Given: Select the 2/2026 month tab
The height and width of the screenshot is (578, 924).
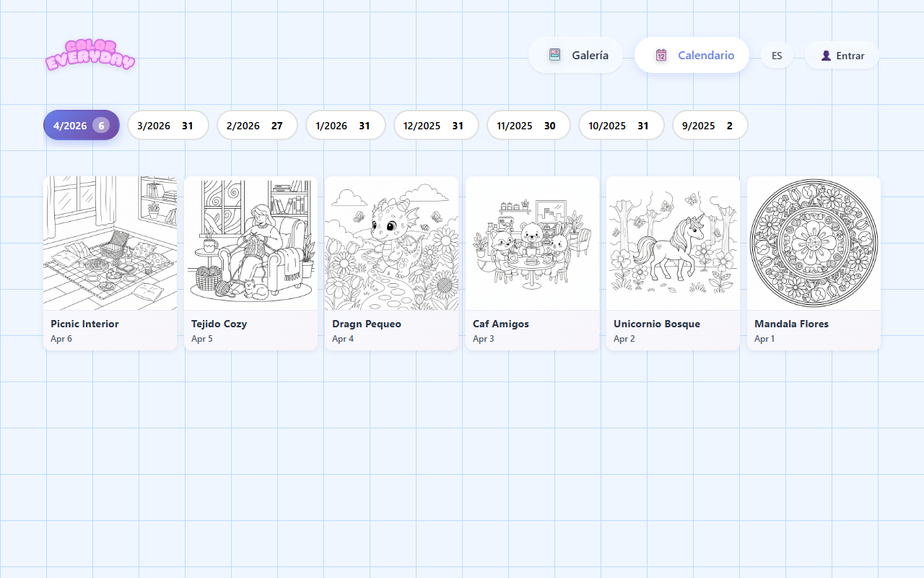Looking at the screenshot, I should click(x=256, y=126).
